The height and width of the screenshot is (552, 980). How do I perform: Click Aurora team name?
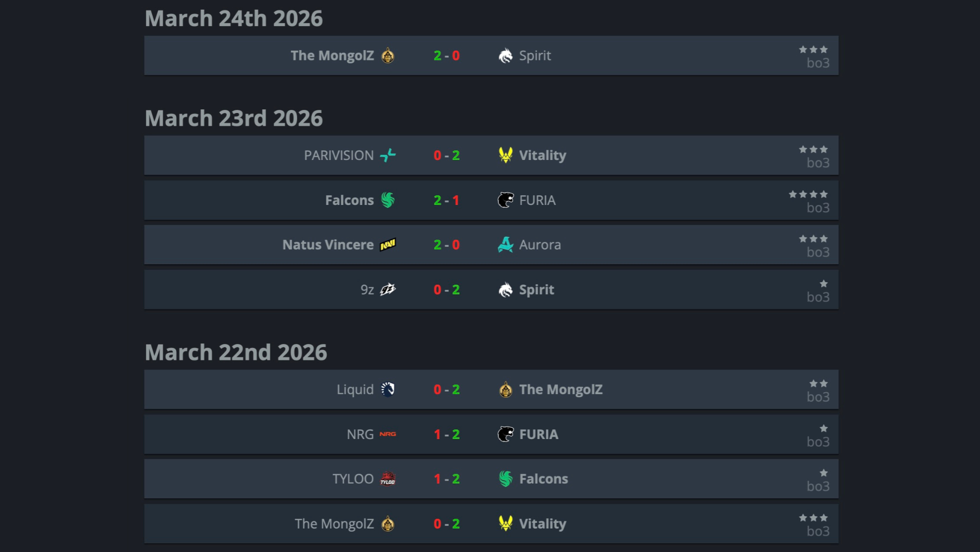(540, 245)
